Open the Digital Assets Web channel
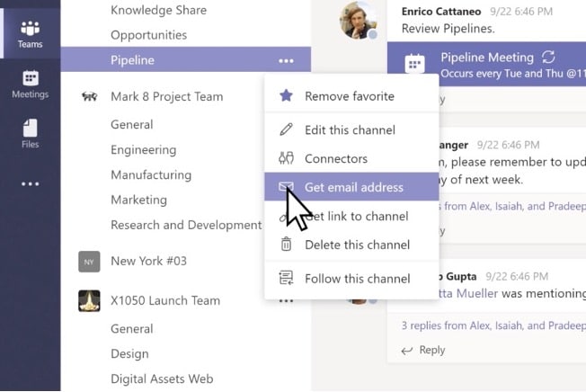The image size is (586, 392). pyautogui.click(x=162, y=379)
